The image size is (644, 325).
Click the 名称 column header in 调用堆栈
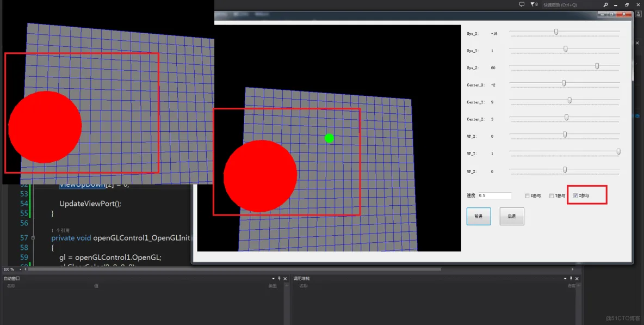304,286
